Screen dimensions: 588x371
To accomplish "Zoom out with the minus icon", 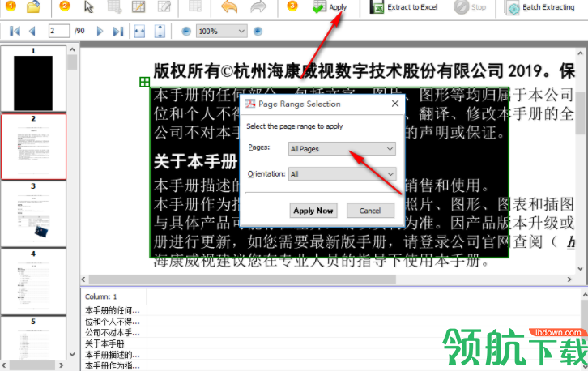I will point(186,31).
